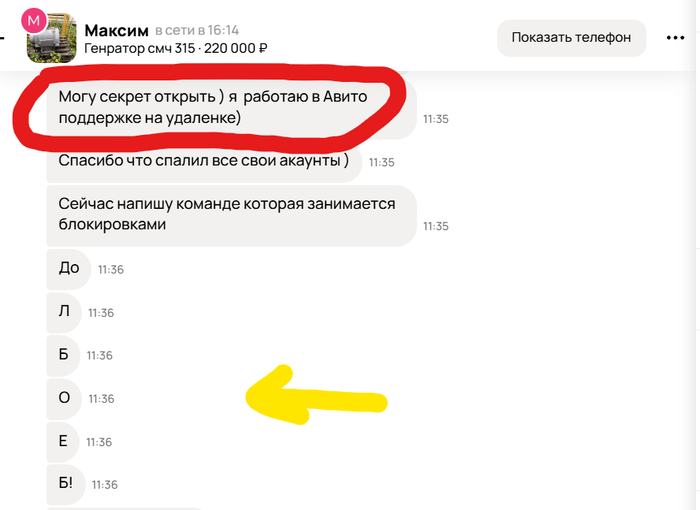Click the first single-letter Б message bubble
This screenshot has width=700, height=510.
(63, 355)
